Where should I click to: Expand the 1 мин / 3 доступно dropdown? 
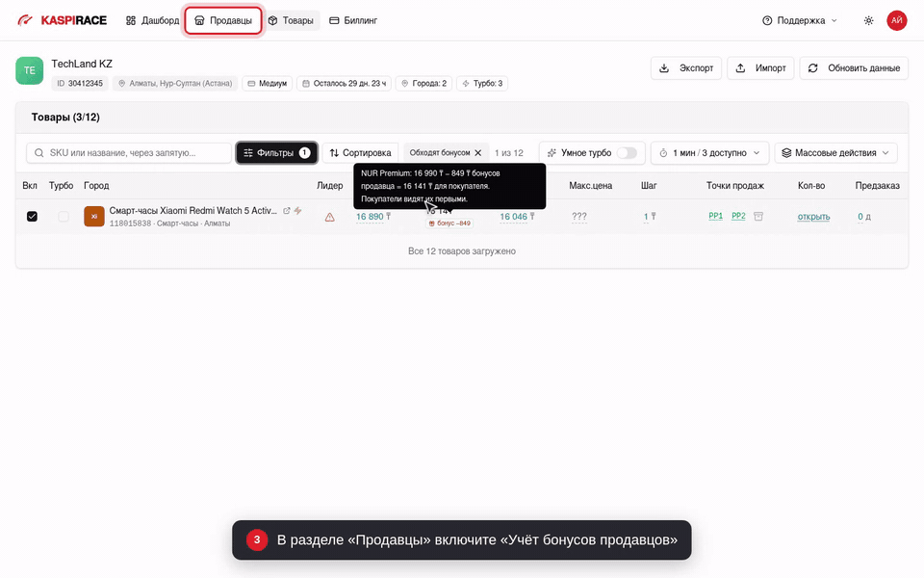tap(709, 153)
